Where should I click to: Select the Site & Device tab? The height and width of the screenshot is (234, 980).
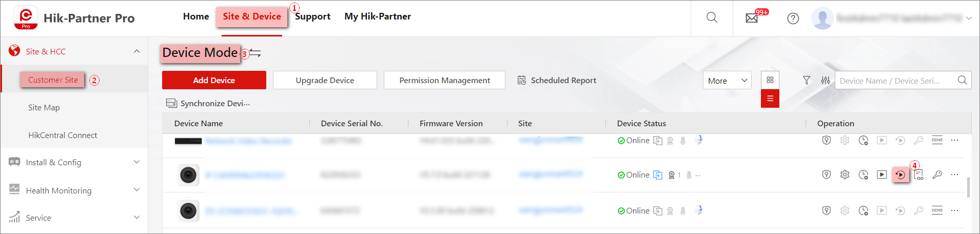(252, 16)
